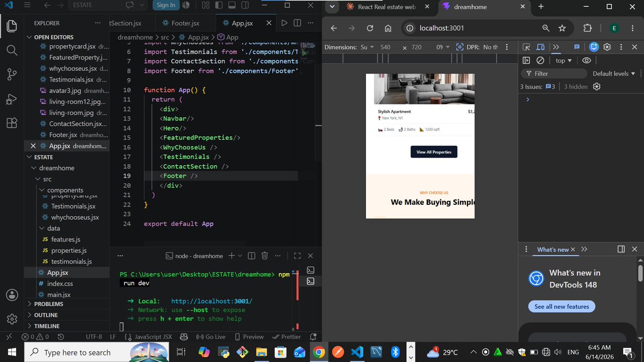Click Sign In in VS Code title bar
The image size is (644, 362).
coord(166,5)
